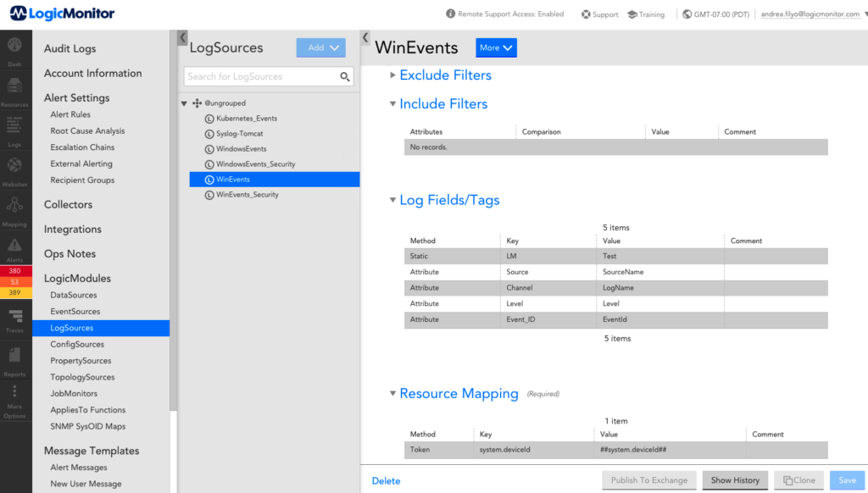Open Account Information page
The image size is (868, 493).
(x=93, y=73)
